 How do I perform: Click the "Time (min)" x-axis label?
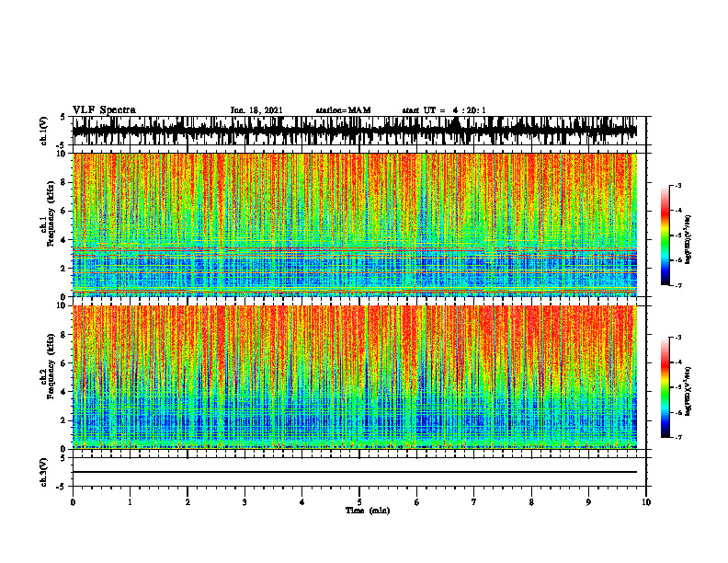[x=368, y=511]
